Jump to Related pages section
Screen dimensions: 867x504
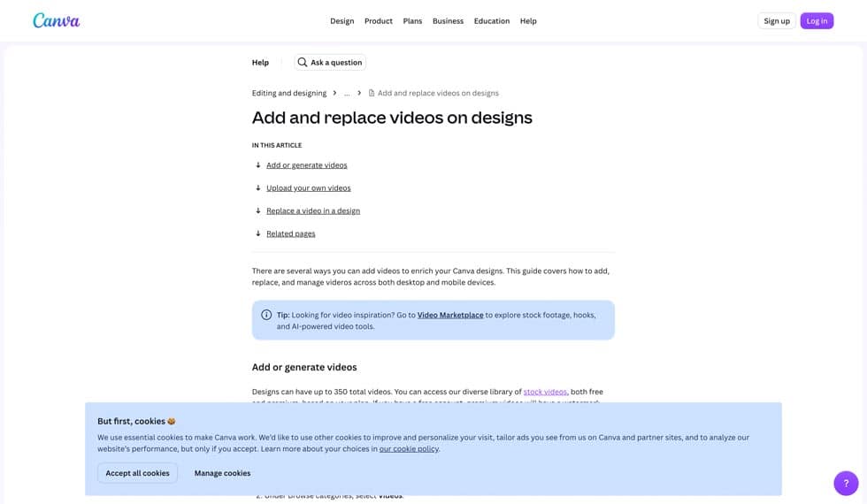[x=291, y=233]
